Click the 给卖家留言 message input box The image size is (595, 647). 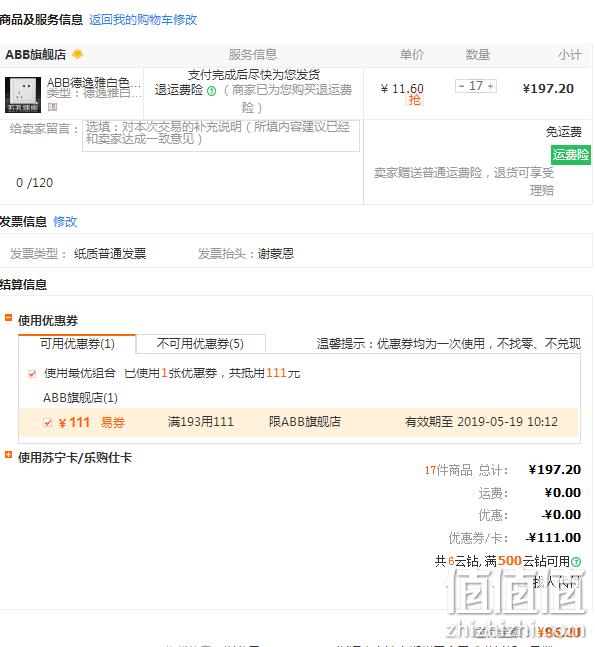coord(221,136)
